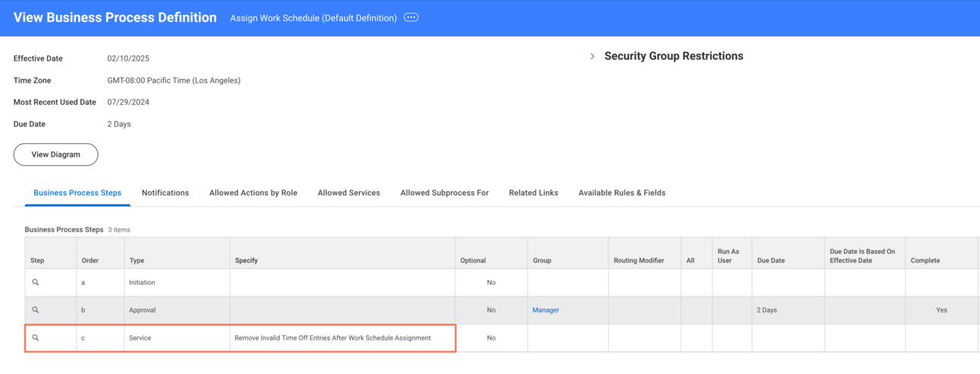
Task: Open related actions ellipsis beside Assign Work Schedule
Action: click(411, 17)
